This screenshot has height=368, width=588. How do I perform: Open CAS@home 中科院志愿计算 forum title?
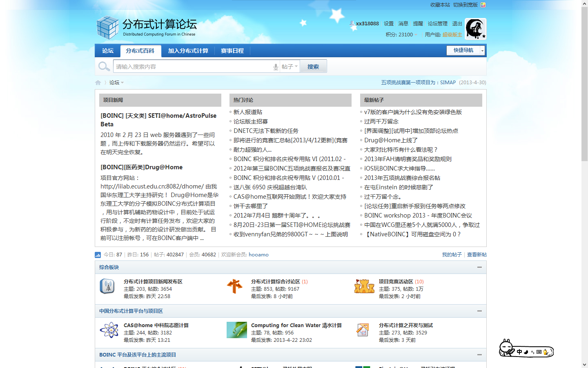pos(156,325)
